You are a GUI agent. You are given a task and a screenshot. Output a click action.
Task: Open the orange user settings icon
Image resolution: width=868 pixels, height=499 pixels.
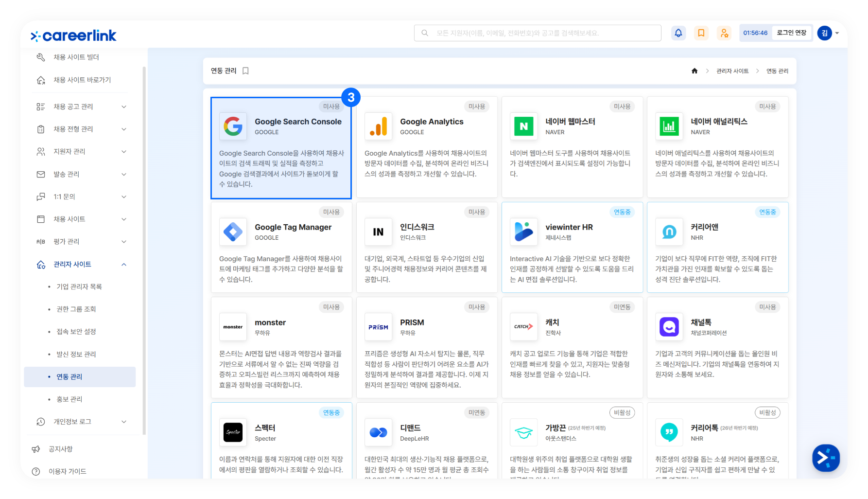point(724,33)
